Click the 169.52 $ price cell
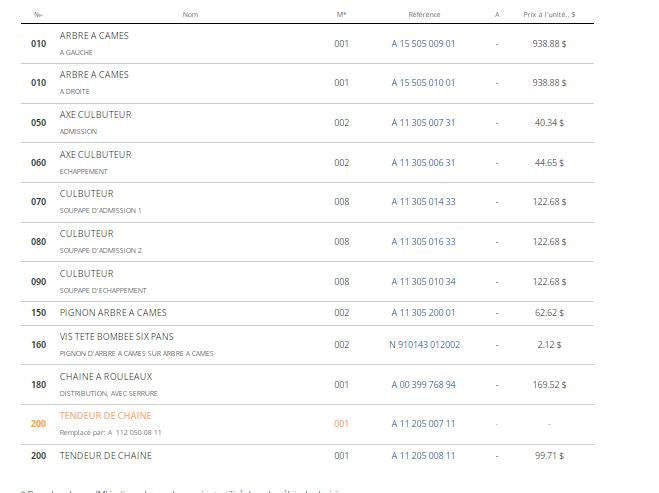 coord(549,385)
